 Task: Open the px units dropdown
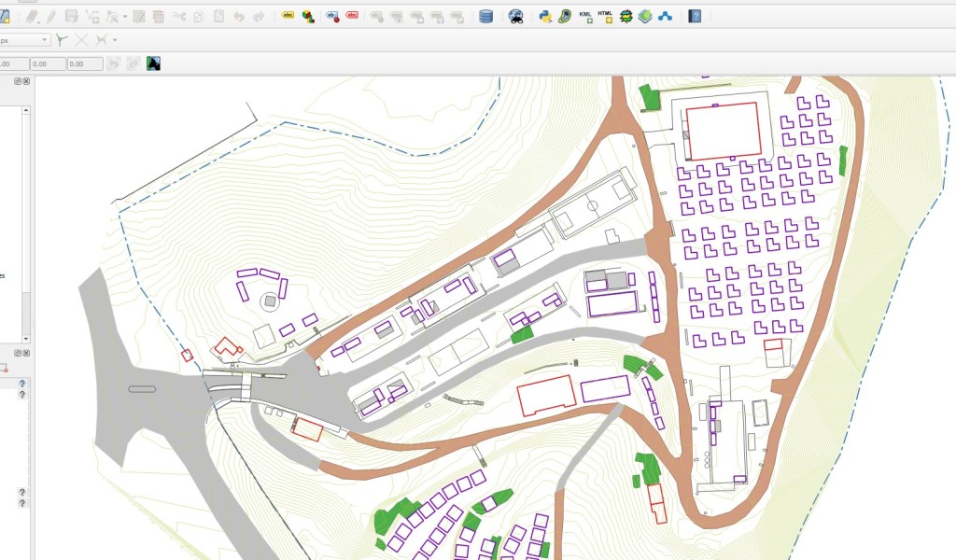tap(45, 40)
